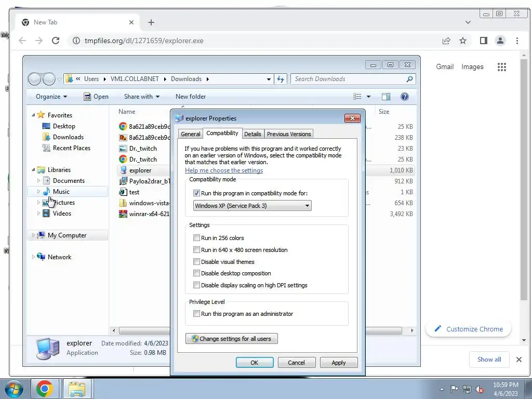The image size is (532, 399).
Task: Open address bar history dropdown in Explorer
Action: (269, 79)
